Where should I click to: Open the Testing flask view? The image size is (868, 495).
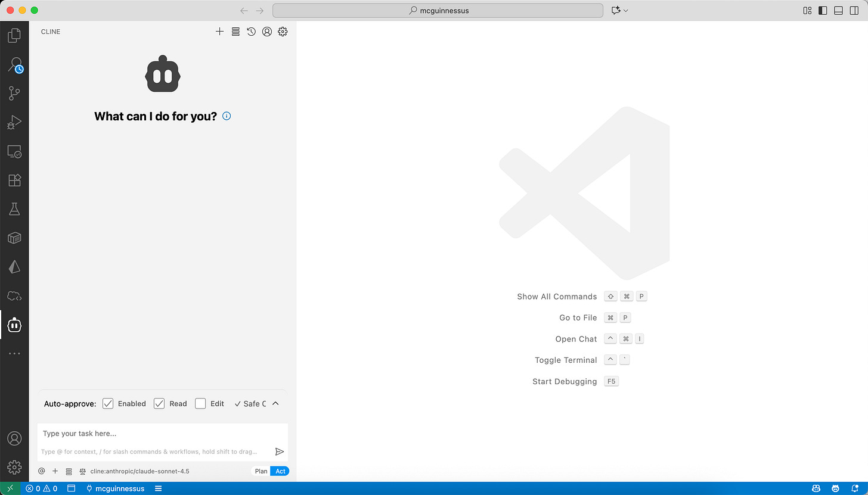tap(14, 209)
